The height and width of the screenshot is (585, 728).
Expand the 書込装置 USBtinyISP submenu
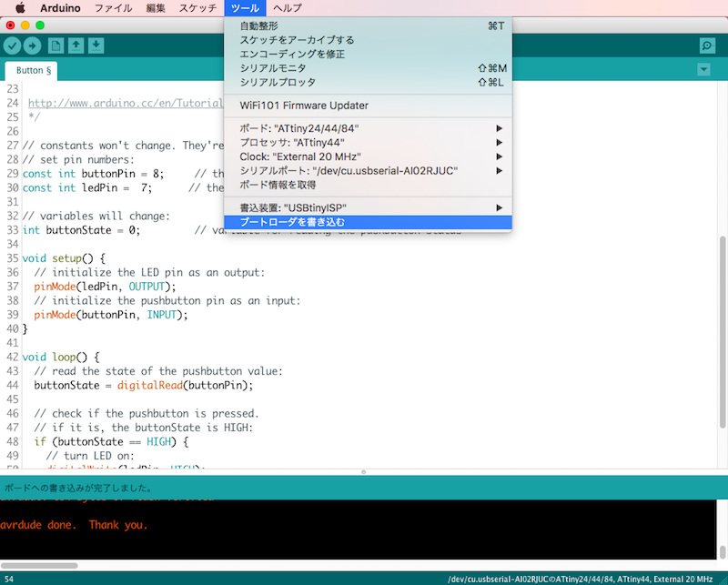[369, 207]
